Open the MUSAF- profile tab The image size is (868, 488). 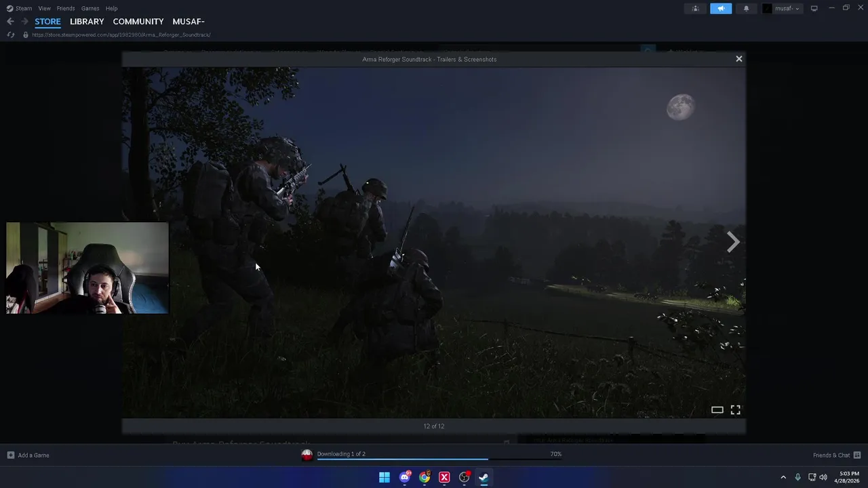point(189,22)
